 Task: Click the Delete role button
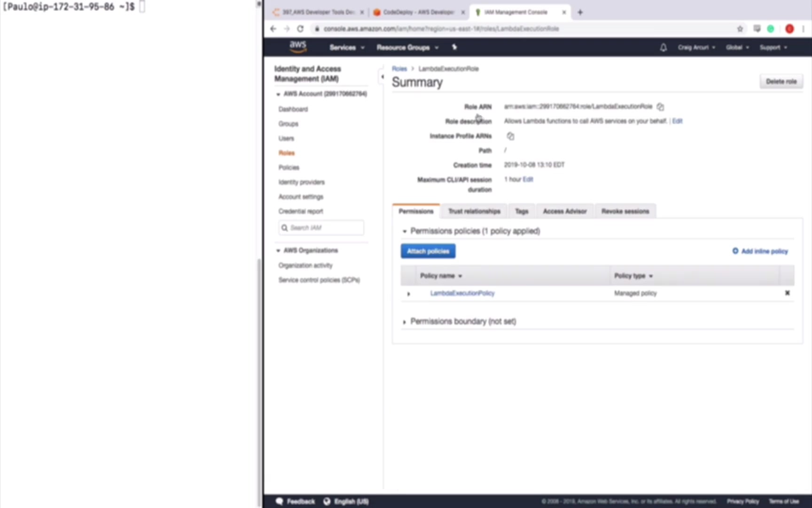tap(781, 81)
